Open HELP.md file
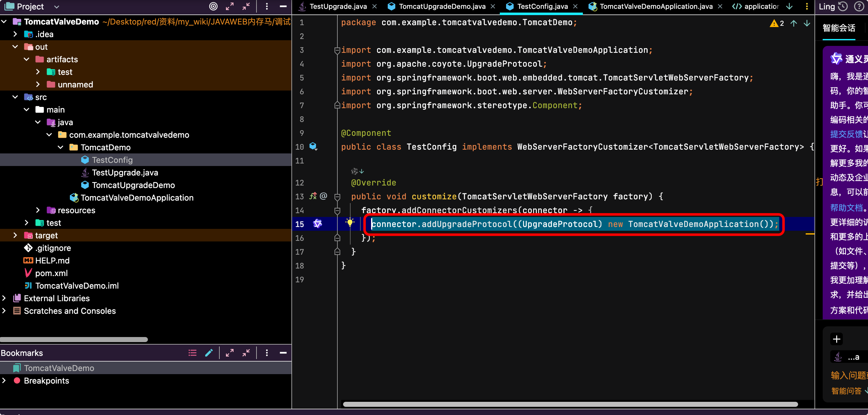This screenshot has height=415, width=868. point(52,261)
